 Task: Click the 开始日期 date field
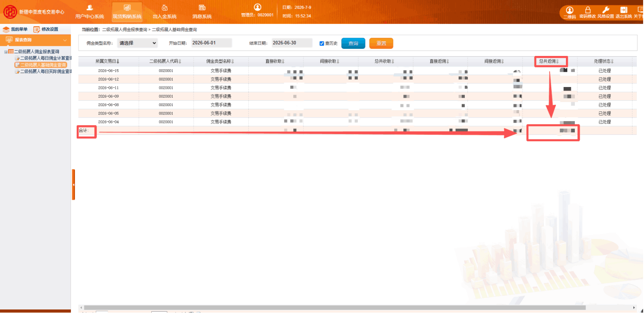[211, 43]
